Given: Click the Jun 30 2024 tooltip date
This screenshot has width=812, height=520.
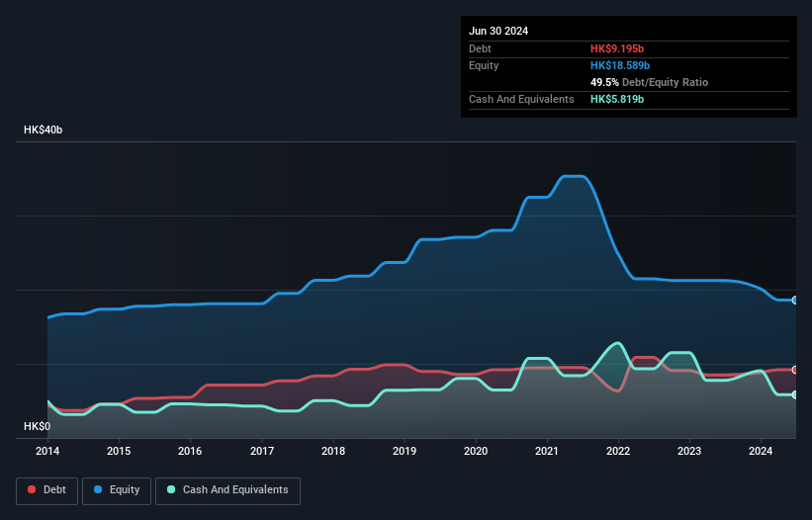Looking at the screenshot, I should 498,31.
